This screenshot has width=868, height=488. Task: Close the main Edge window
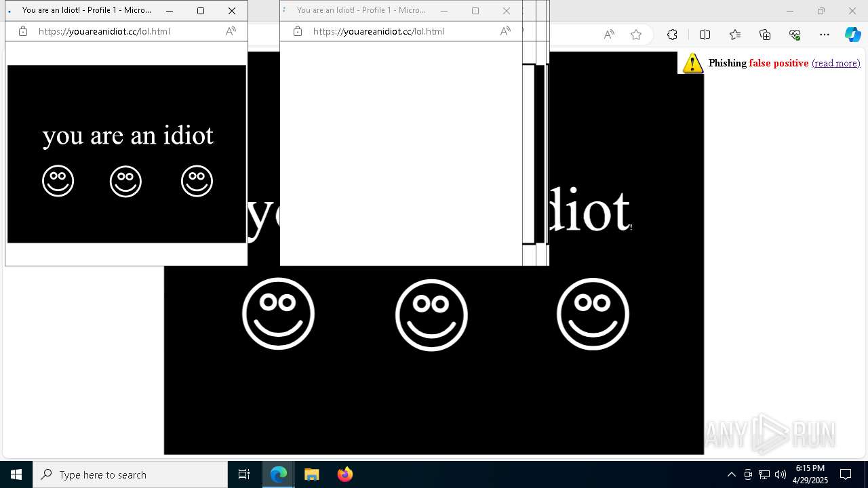pos(852,11)
